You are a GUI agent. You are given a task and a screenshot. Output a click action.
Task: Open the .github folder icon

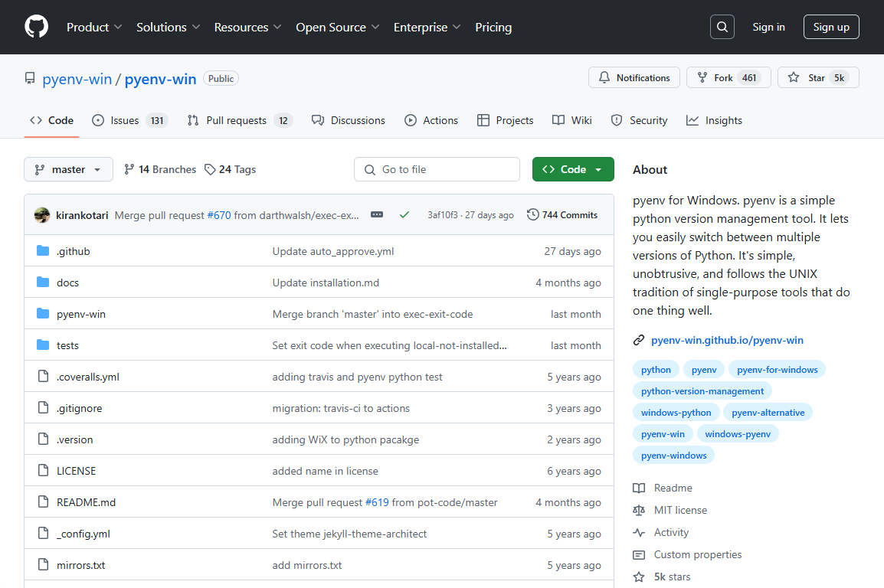pos(43,250)
